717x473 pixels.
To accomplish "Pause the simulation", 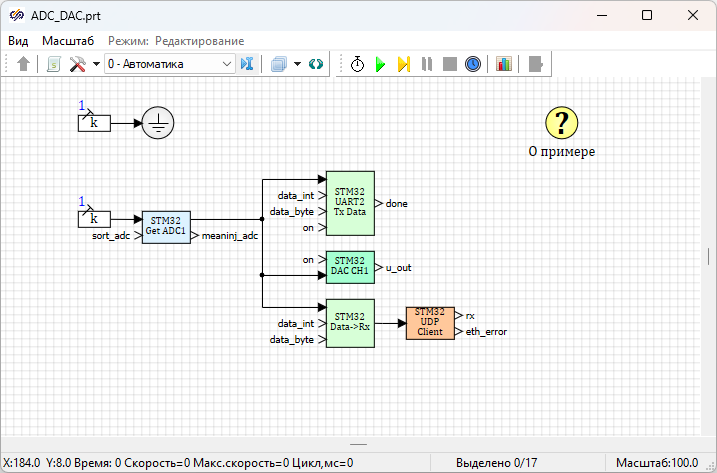I will pyautogui.click(x=427, y=64).
